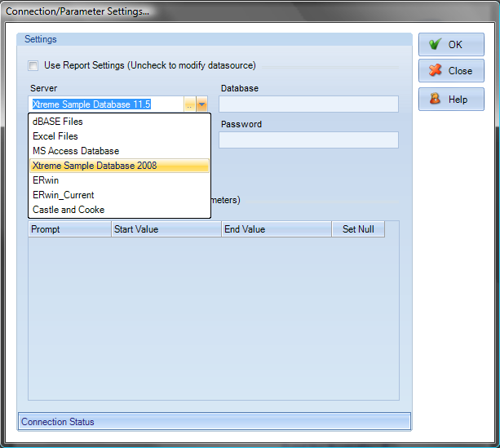Screen dimensions: 500x448
Task: Click the End Value column header
Action: coord(277,229)
